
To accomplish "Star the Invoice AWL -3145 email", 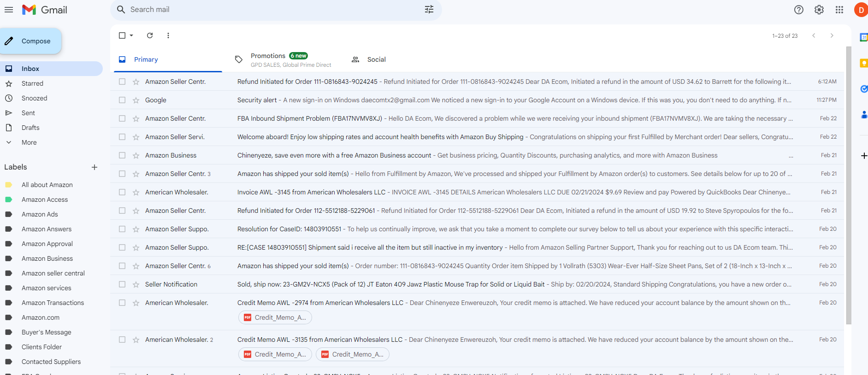I will (136, 192).
